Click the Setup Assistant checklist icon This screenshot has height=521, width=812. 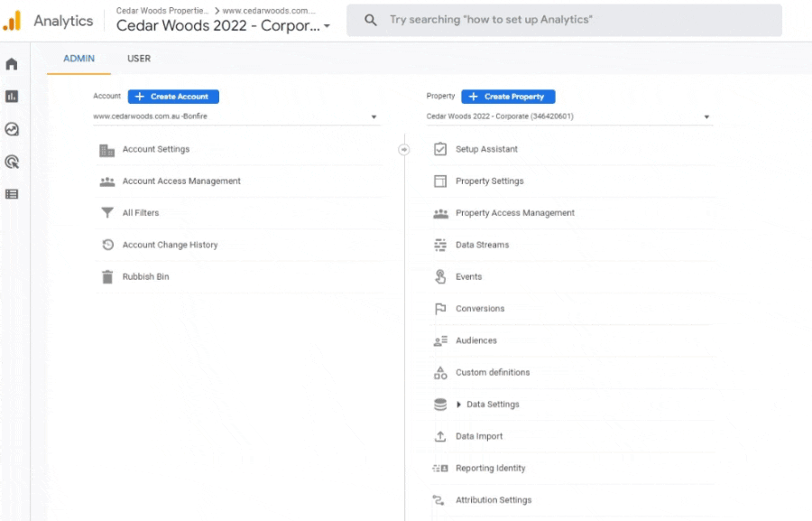(x=440, y=149)
